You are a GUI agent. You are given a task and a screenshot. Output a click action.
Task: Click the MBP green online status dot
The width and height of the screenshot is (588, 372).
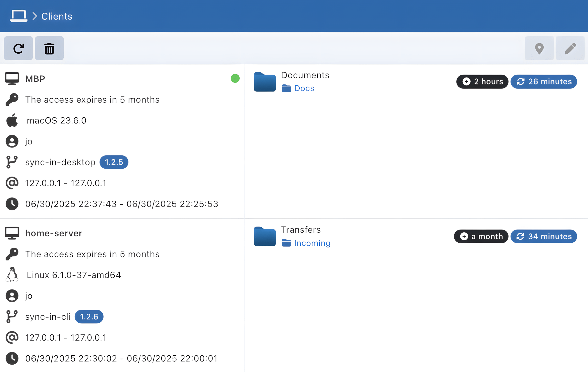[x=235, y=78]
